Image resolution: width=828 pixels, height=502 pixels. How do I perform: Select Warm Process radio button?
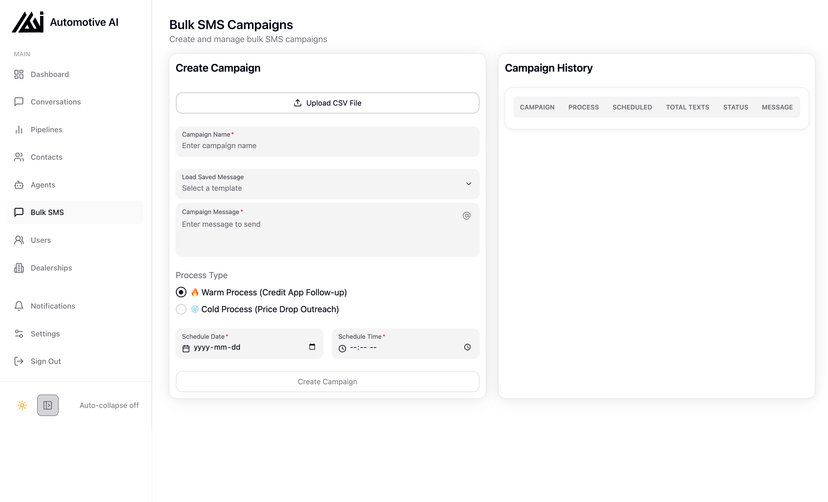(181, 292)
